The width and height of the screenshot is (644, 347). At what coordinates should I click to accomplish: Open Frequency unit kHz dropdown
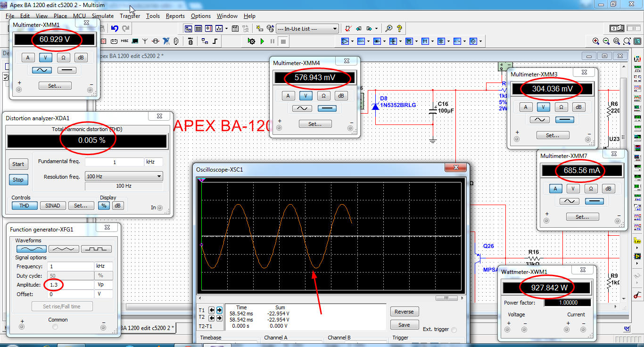(104, 266)
